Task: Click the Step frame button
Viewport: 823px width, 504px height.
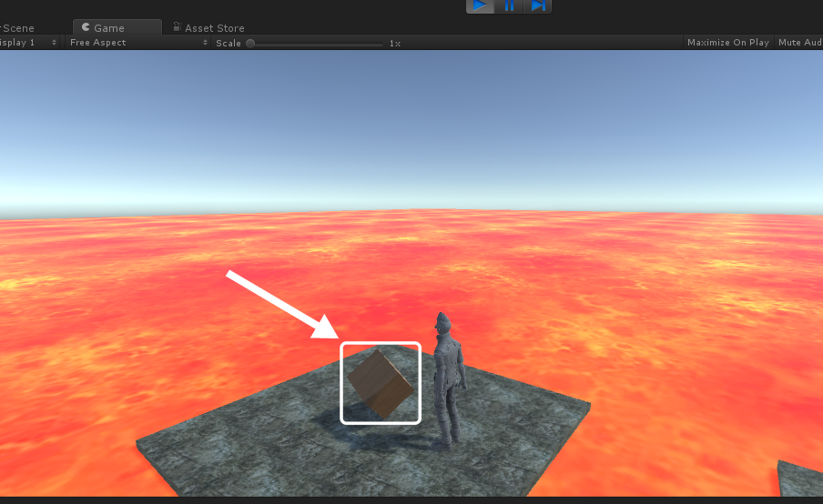Action: click(x=537, y=5)
